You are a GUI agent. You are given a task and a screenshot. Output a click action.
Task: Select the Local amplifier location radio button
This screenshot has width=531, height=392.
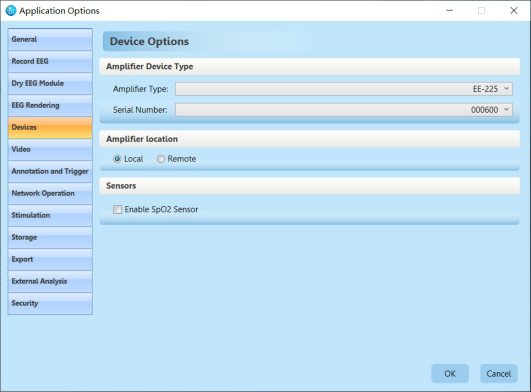(117, 159)
